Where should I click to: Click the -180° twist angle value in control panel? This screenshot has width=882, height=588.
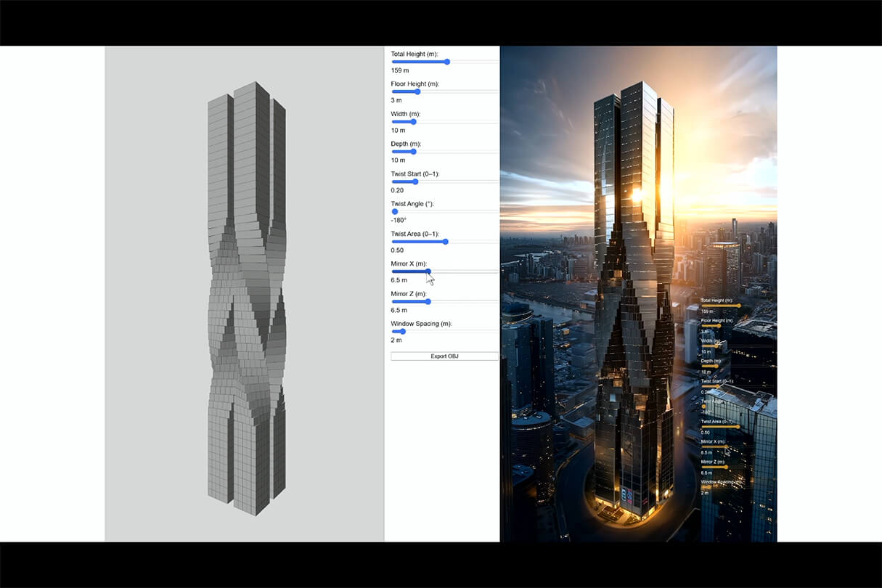(399, 220)
